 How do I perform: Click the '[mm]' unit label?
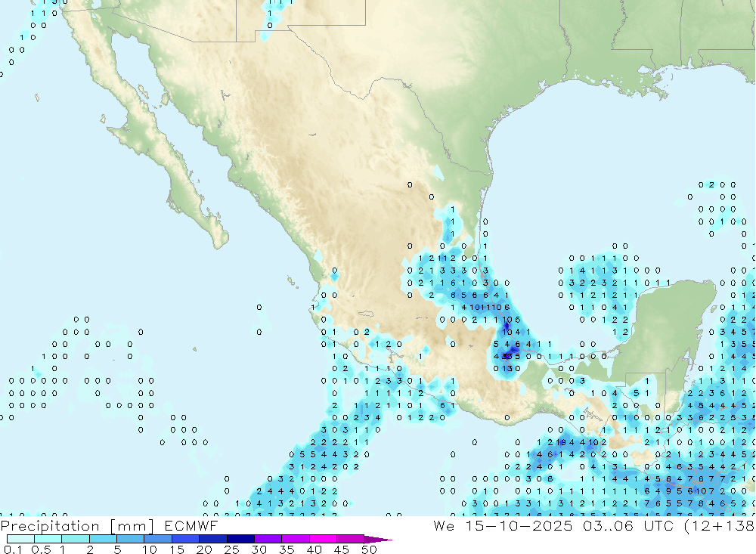(x=132, y=526)
